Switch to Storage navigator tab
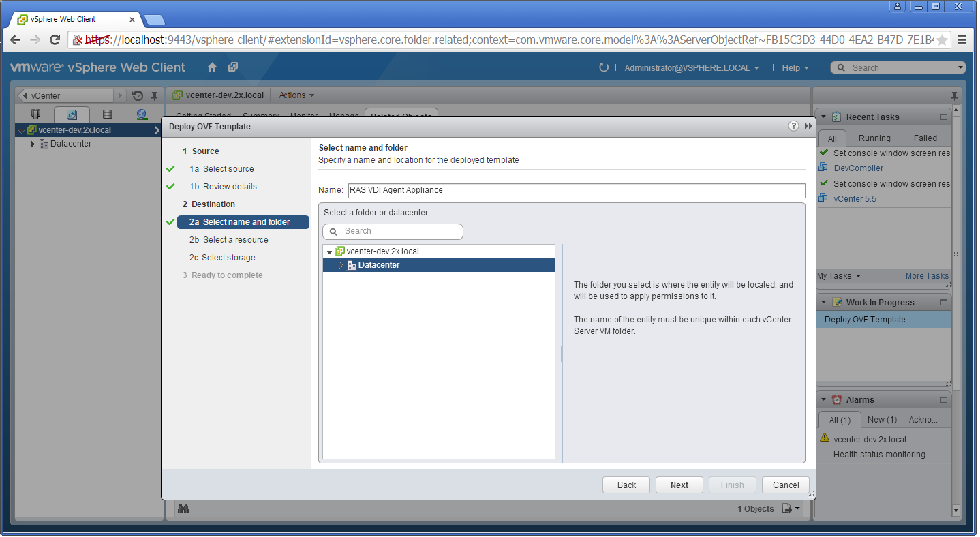The width and height of the screenshot is (980, 537). pos(107,114)
